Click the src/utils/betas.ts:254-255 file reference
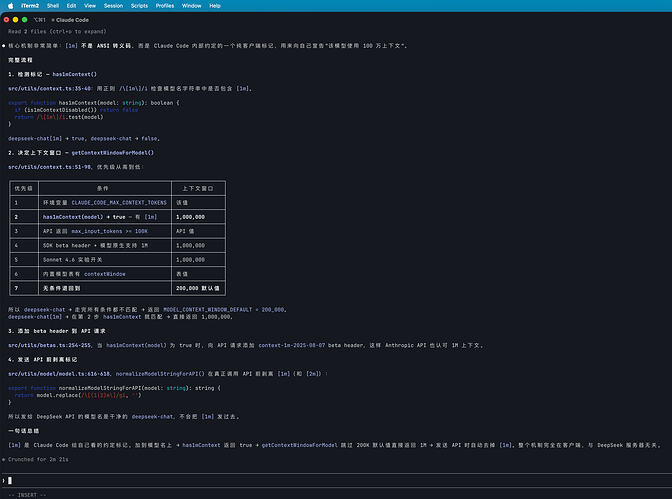 [x=50, y=345]
